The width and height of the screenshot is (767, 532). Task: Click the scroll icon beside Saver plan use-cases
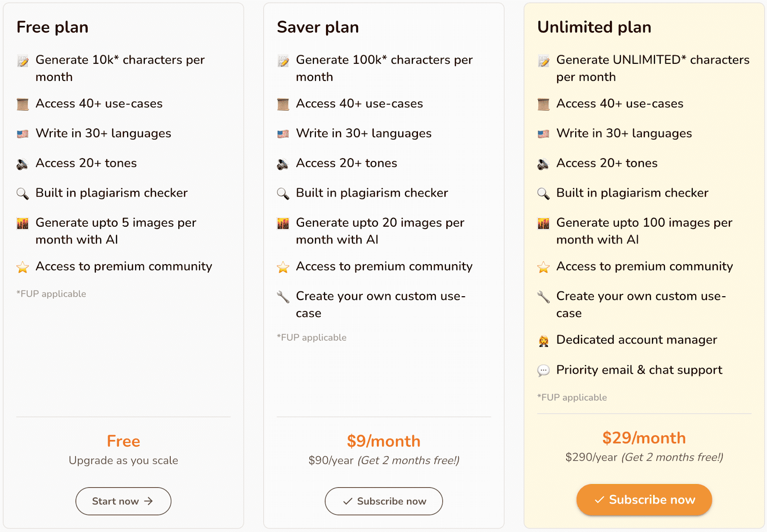click(x=283, y=104)
